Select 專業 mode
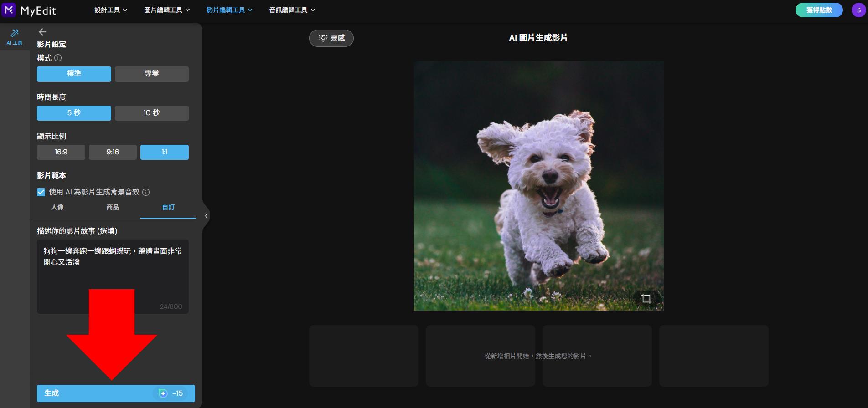868x408 pixels. coord(152,74)
